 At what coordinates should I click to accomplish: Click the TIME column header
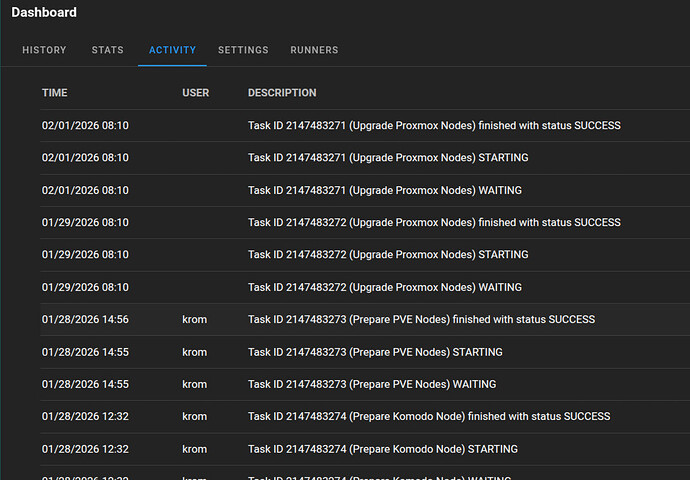(55, 93)
